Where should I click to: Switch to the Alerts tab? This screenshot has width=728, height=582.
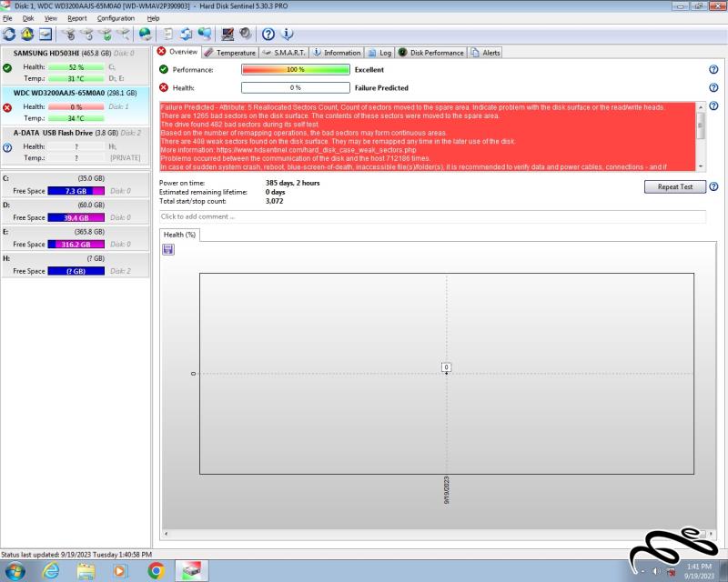click(485, 53)
